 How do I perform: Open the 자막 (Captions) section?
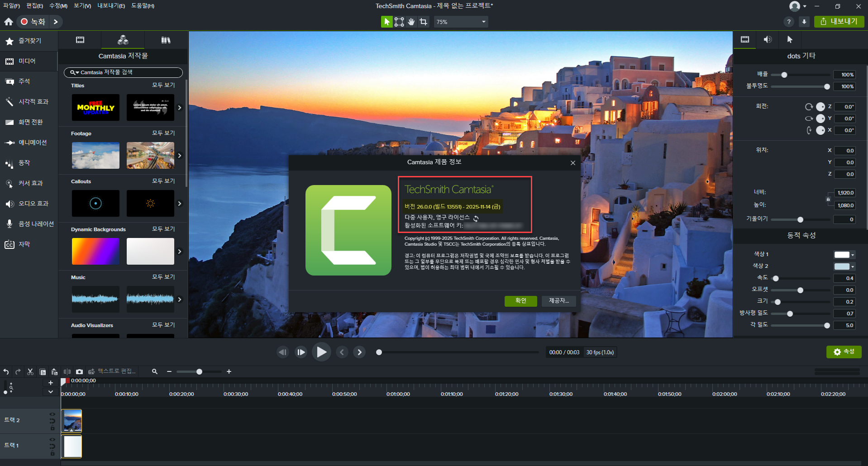point(29,244)
